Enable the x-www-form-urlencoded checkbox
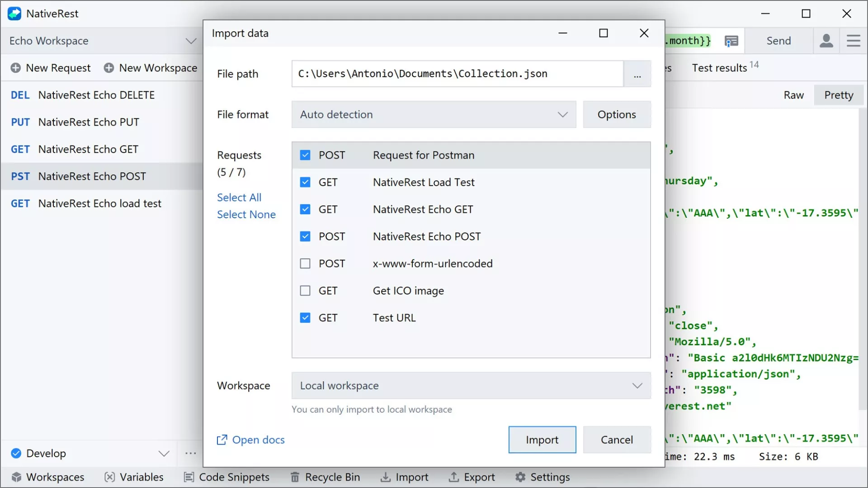This screenshot has width=868, height=488. point(305,264)
